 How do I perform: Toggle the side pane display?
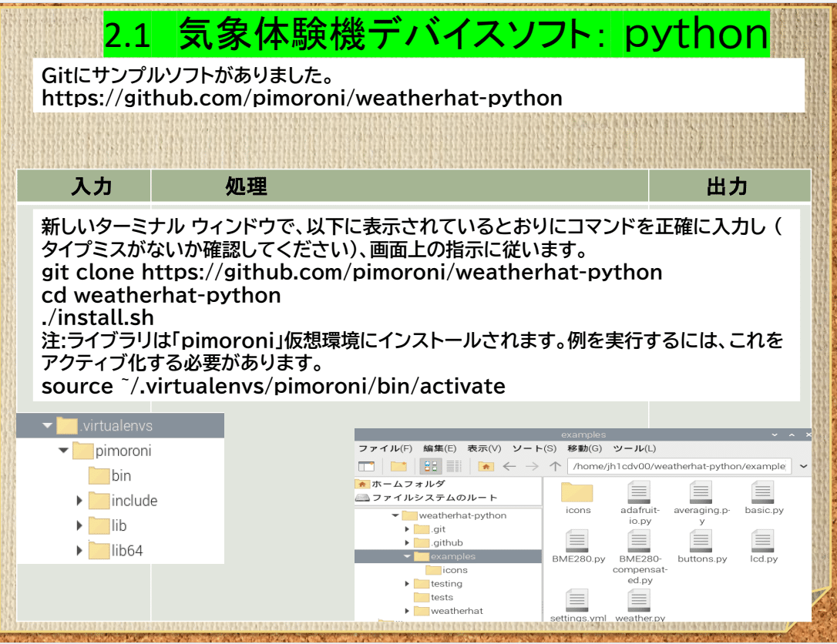pyautogui.click(x=367, y=466)
